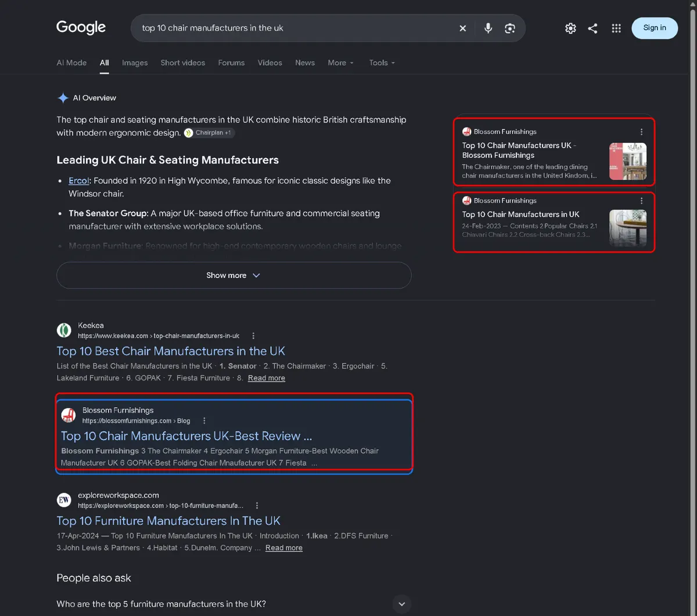This screenshot has width=697, height=616.
Task: Click the 'AI Overview' label
Action: point(94,98)
